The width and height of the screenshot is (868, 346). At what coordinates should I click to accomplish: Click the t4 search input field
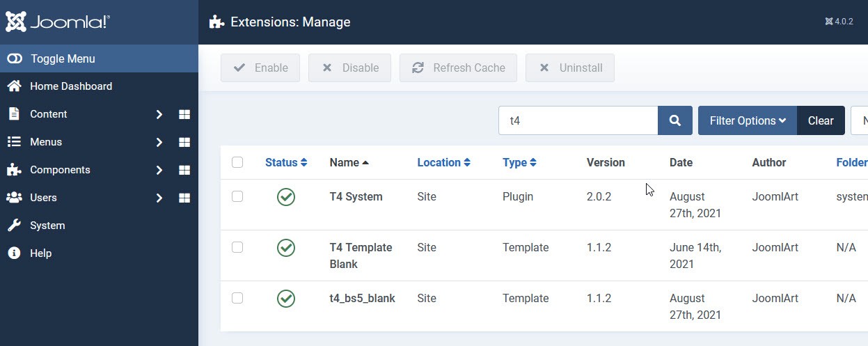click(578, 120)
